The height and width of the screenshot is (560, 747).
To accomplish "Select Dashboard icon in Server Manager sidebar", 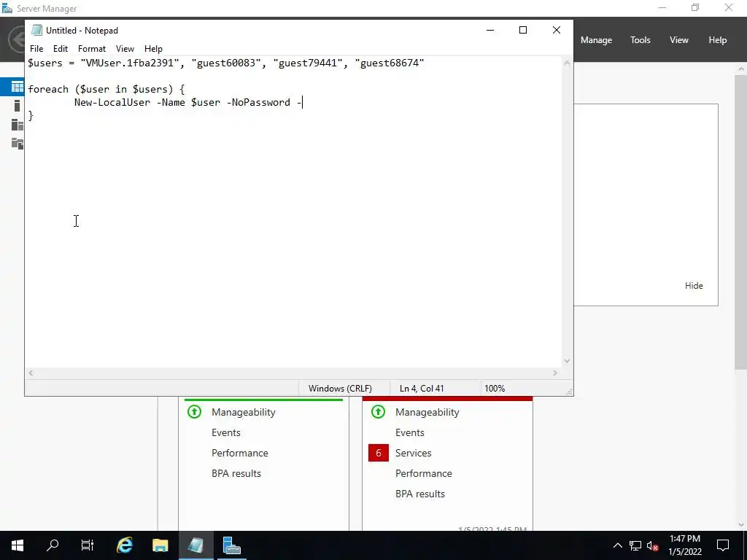I will [18, 87].
